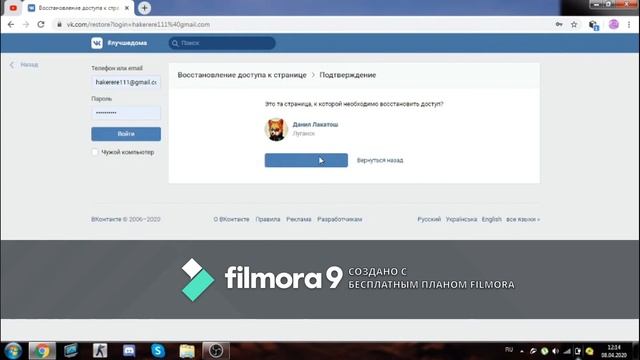This screenshot has width=640, height=360.
Task: Open Реклама footer link
Action: coord(299,219)
